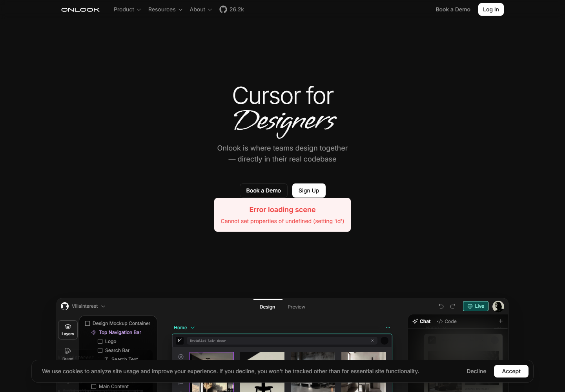Decline the cookie banner

[x=476, y=371]
